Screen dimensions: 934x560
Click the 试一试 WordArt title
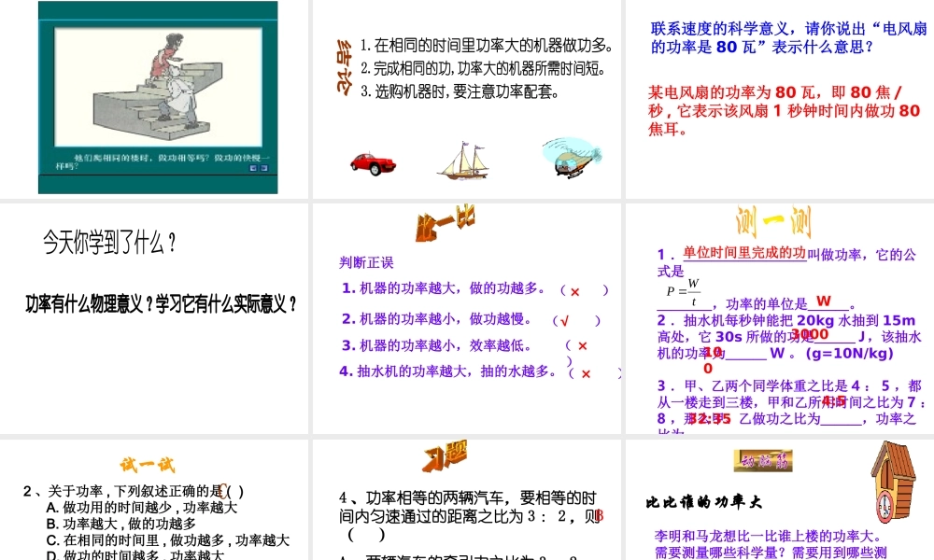click(148, 464)
